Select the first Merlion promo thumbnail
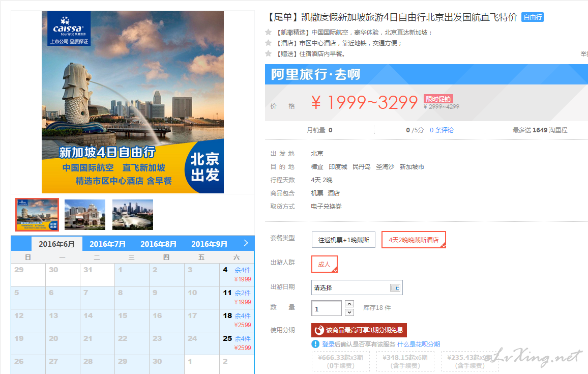 [37, 215]
